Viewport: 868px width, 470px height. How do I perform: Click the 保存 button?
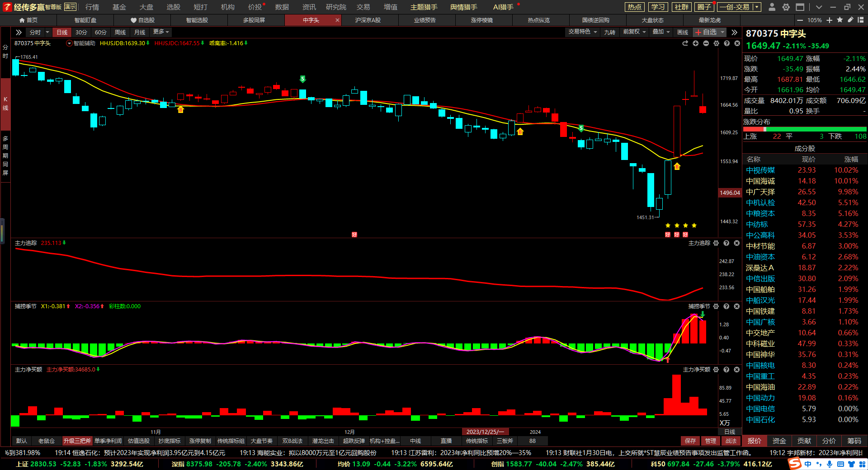click(x=690, y=441)
